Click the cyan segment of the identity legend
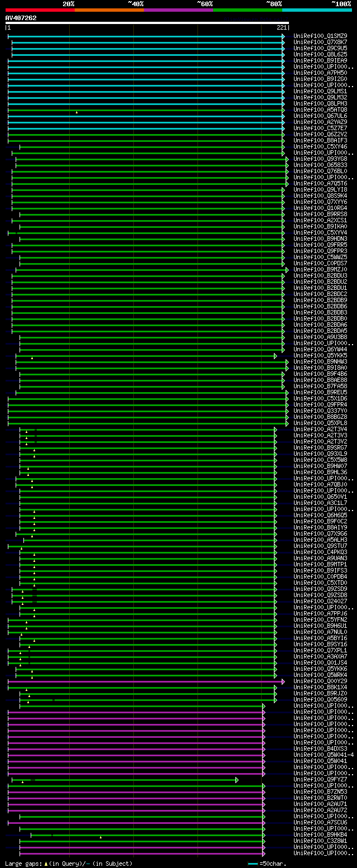Image resolution: width=357 pixels, height=868 pixels. [317, 10]
